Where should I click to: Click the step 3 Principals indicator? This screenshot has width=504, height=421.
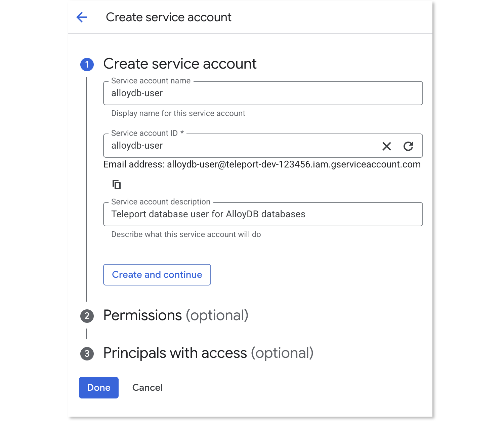point(87,353)
